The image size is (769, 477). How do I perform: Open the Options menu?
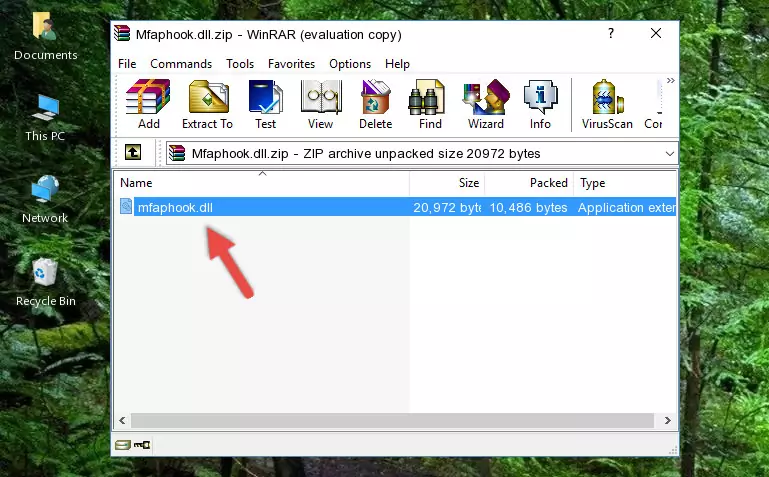[x=350, y=64]
